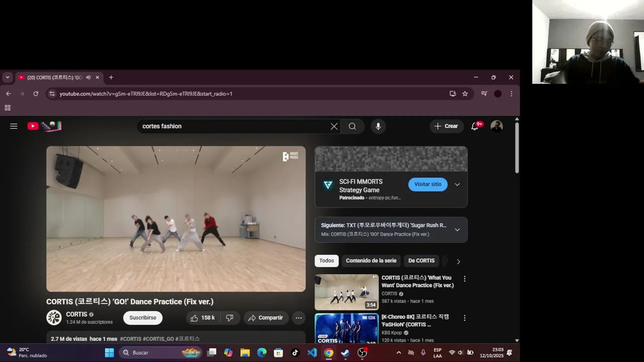The width and height of the screenshot is (644, 362).
Task: Clear the search text with X icon
Action: (x=334, y=126)
